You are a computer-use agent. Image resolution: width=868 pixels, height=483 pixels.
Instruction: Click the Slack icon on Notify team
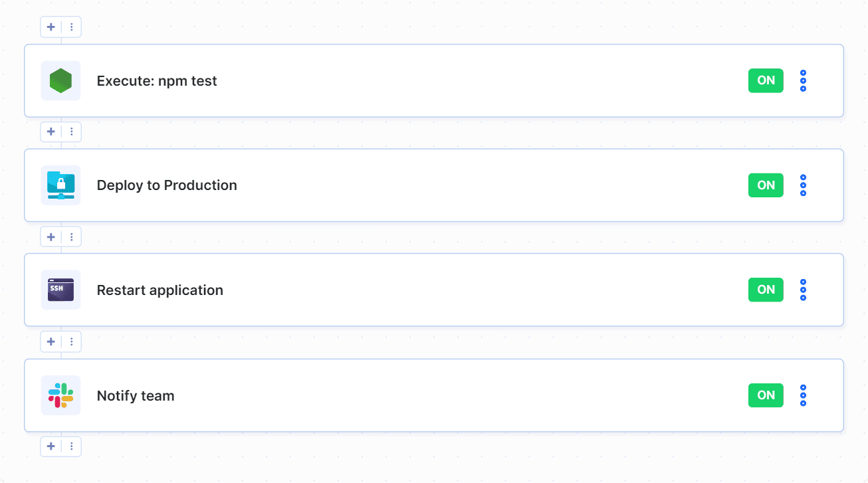coord(60,395)
